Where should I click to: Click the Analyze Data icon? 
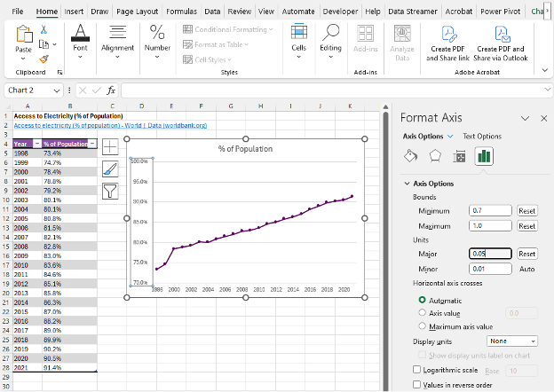(402, 34)
